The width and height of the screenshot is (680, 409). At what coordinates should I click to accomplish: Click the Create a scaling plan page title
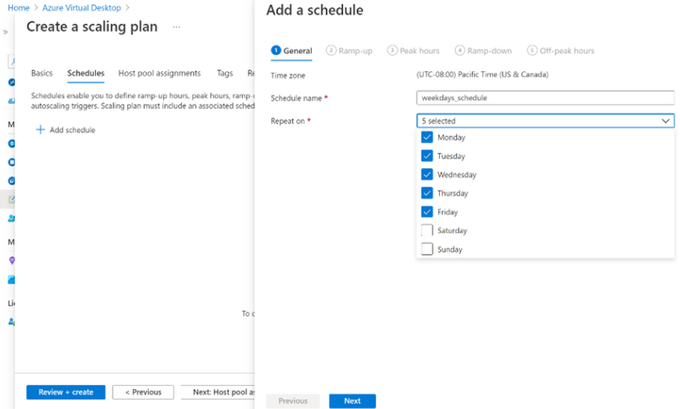tap(92, 27)
